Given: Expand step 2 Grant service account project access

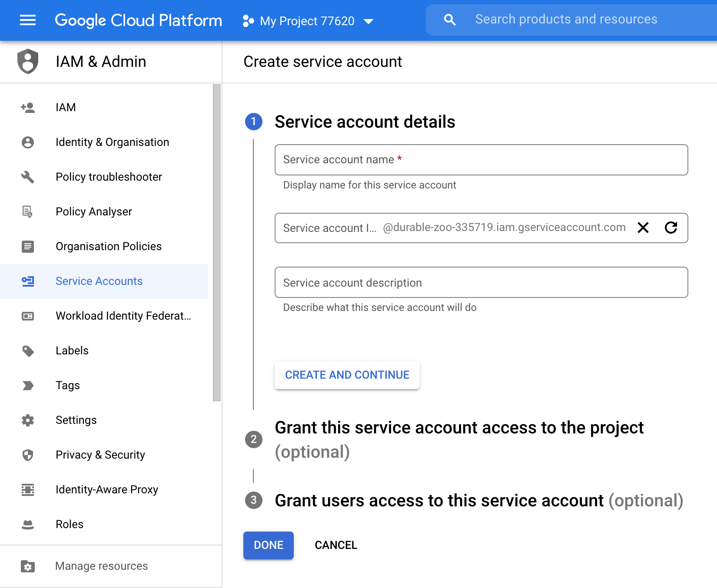Looking at the screenshot, I should coord(459,439).
